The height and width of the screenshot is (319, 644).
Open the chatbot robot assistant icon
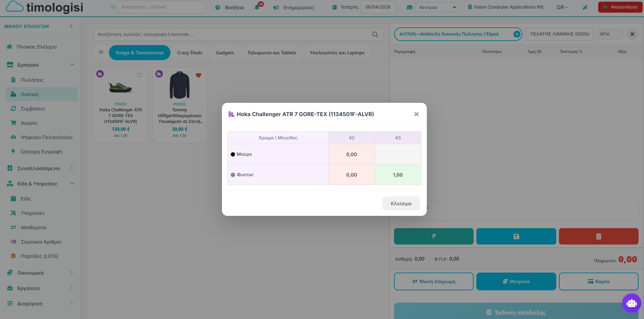pos(632,303)
